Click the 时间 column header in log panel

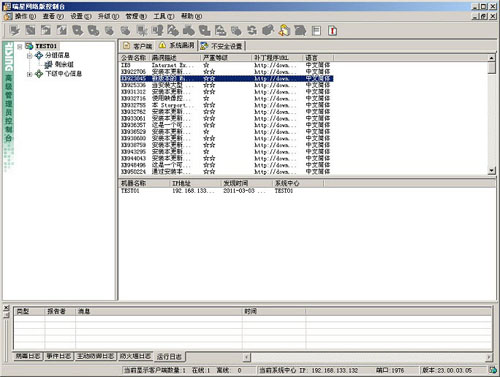coord(274,311)
